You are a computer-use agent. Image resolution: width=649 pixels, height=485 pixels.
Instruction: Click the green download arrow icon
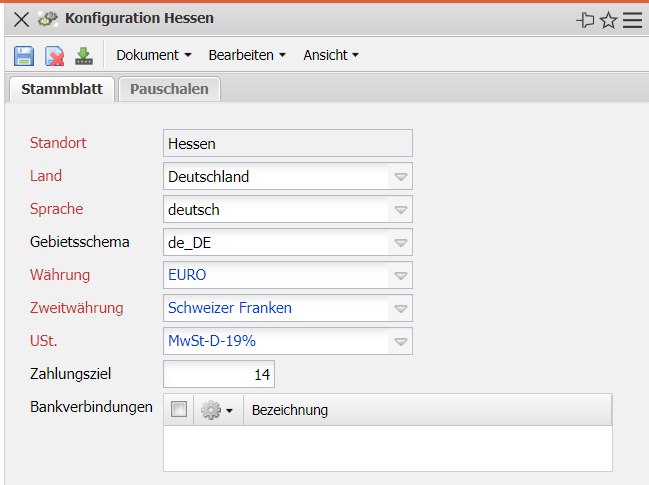click(84, 56)
